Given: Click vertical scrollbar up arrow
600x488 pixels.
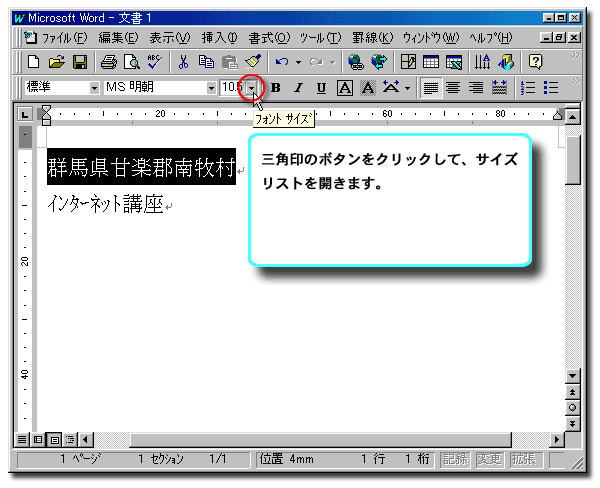Looking at the screenshot, I should click(572, 117).
